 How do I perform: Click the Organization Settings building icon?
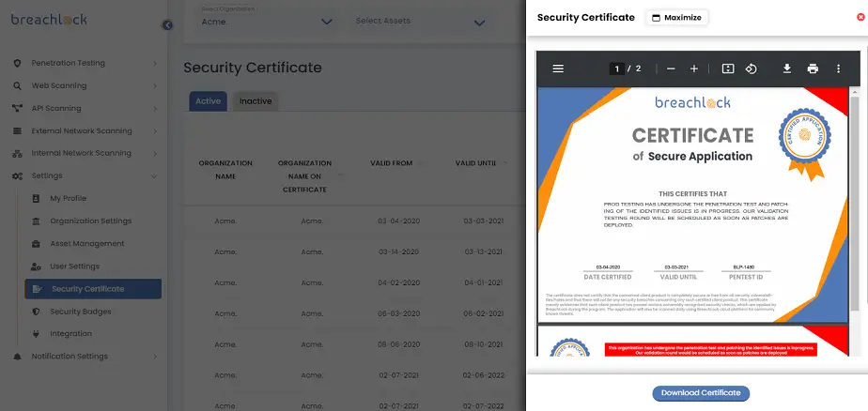36,221
